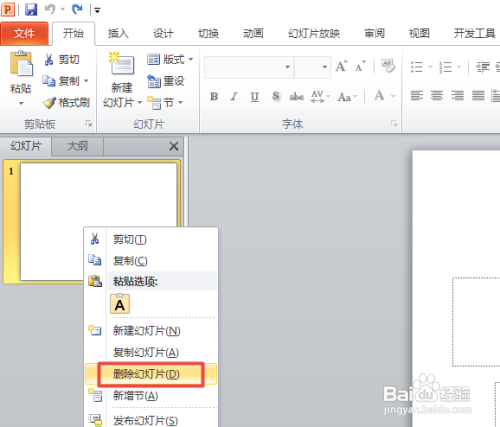The width and height of the screenshot is (500, 427).
Task: Click the Save icon in quick access toolbar
Action: point(31,9)
